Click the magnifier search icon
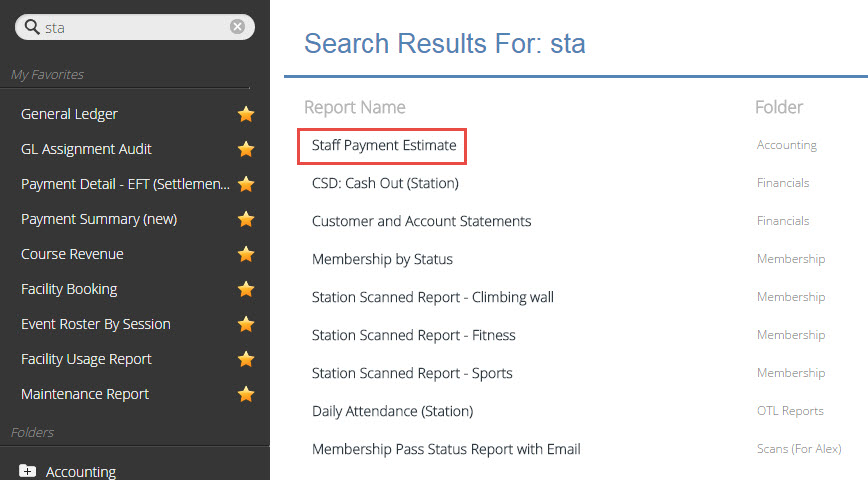The height and width of the screenshot is (480, 868). coord(32,27)
